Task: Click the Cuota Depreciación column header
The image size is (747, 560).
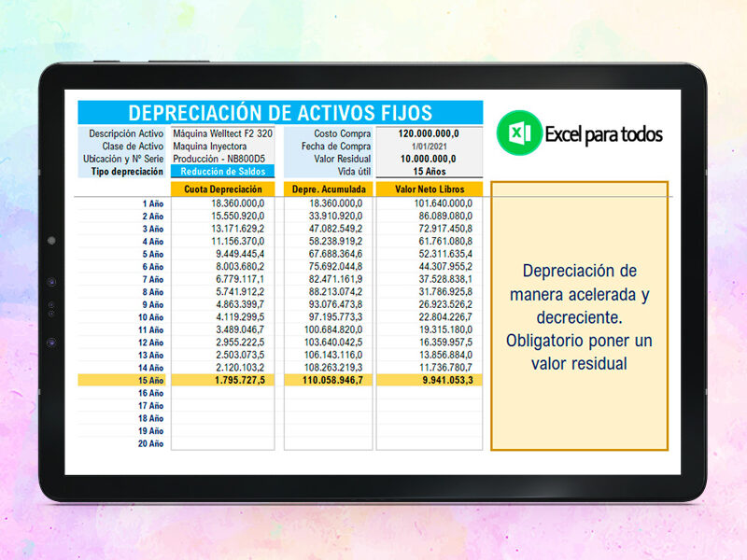Action: click(222, 189)
